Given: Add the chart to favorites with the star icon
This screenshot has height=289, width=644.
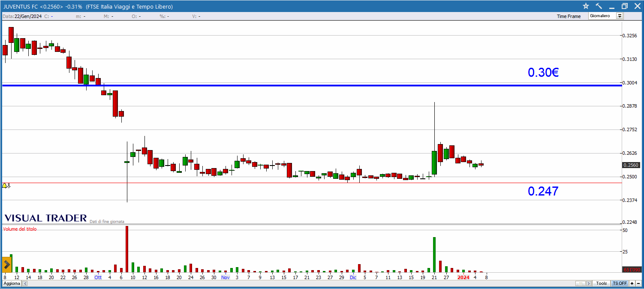Looking at the screenshot, I should coord(586,6).
